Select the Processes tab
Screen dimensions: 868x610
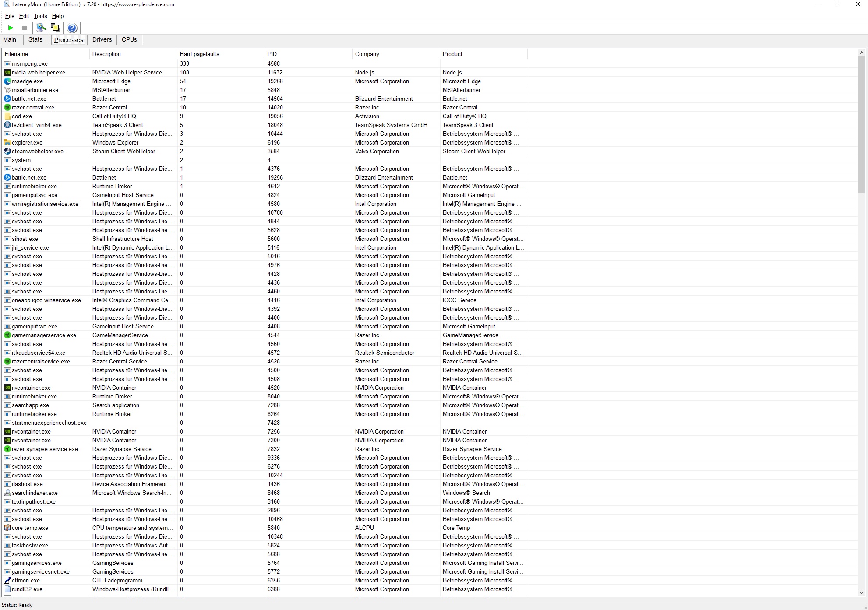pos(68,40)
